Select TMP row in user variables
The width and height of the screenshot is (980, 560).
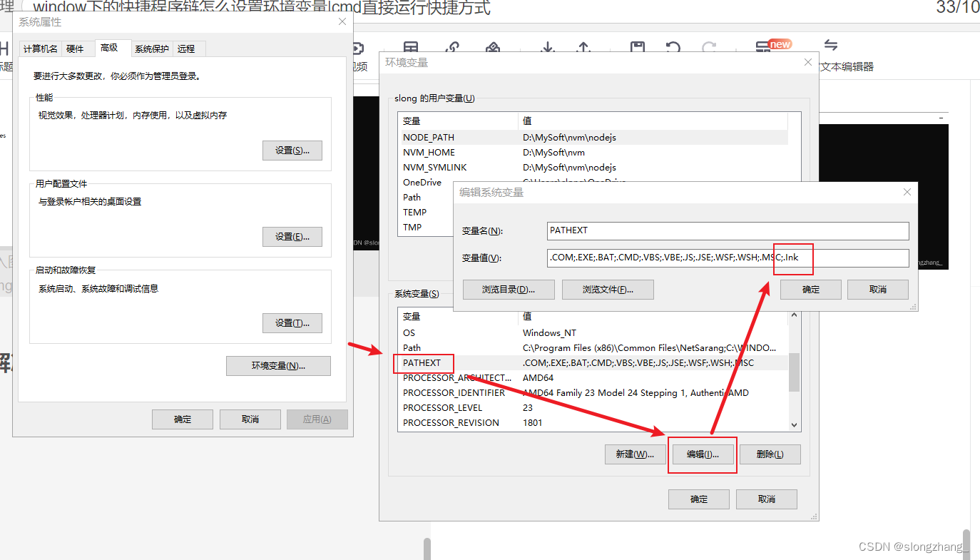[x=427, y=228]
